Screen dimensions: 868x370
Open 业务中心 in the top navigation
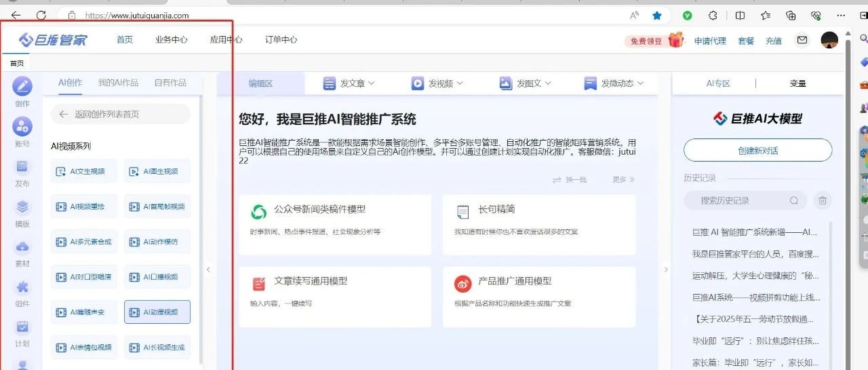(x=172, y=40)
